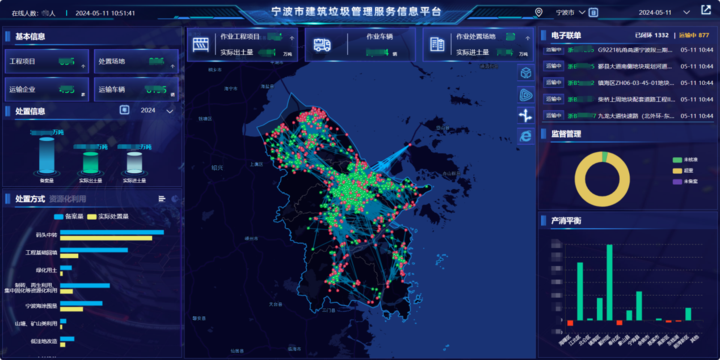This screenshot has width=720, height=360.
Task: Select the 处置方式 tab
Action: click(30, 199)
